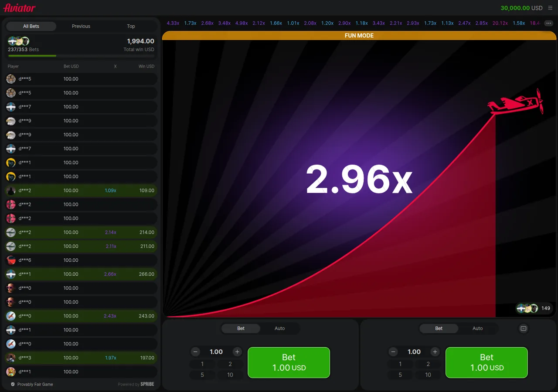Select Auto mode in right bet panel
The width and height of the screenshot is (558, 392).
tap(477, 328)
